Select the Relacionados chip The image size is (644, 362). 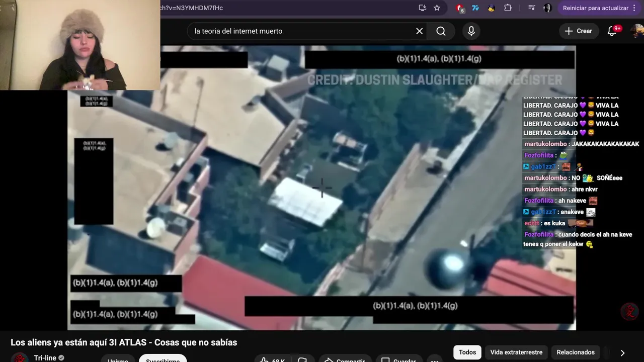576,352
